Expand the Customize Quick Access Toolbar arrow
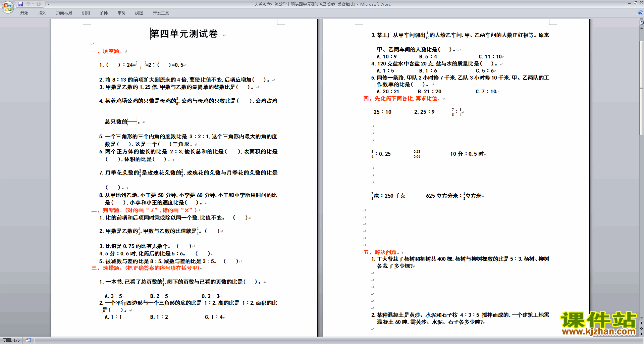This screenshot has width=644, height=344. click(48, 4)
